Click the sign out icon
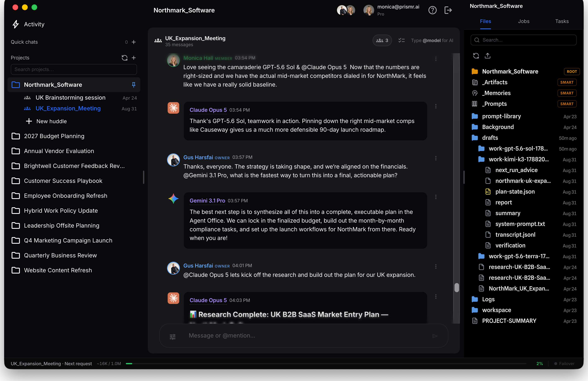The width and height of the screenshot is (588, 381). (x=448, y=10)
